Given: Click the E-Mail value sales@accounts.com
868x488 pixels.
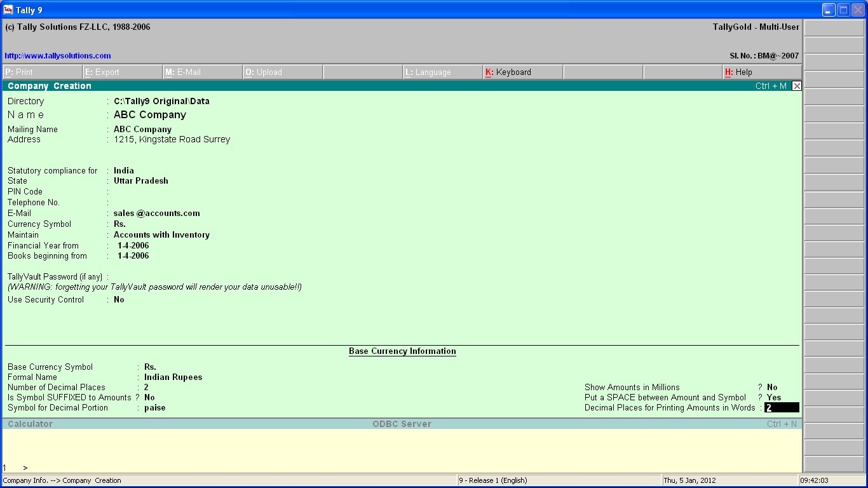Looking at the screenshot, I should [157, 213].
